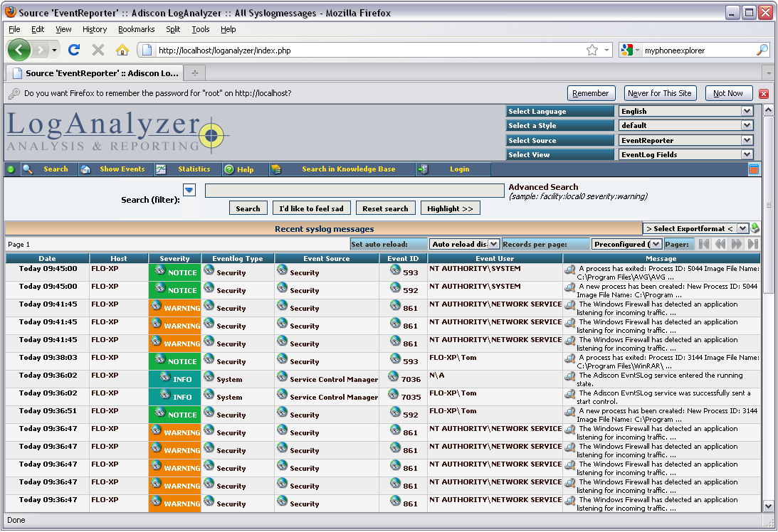Click Never for This Site

coord(659,93)
